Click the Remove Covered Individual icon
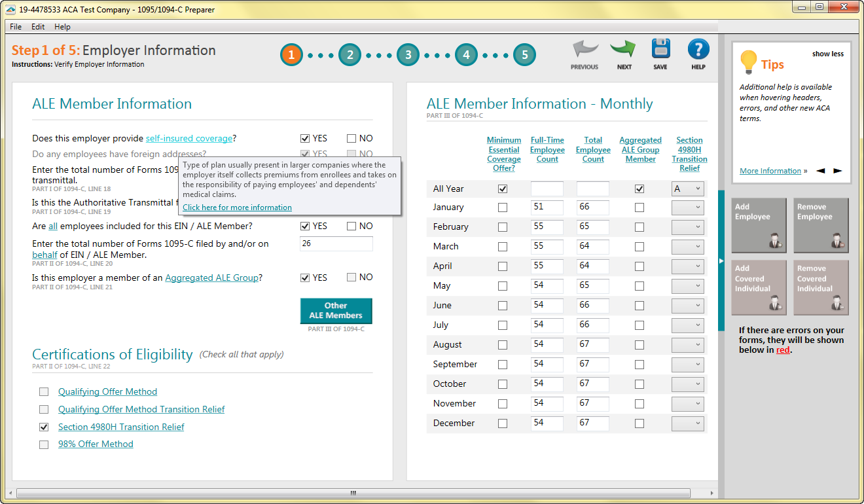864x504 pixels. [x=820, y=288]
